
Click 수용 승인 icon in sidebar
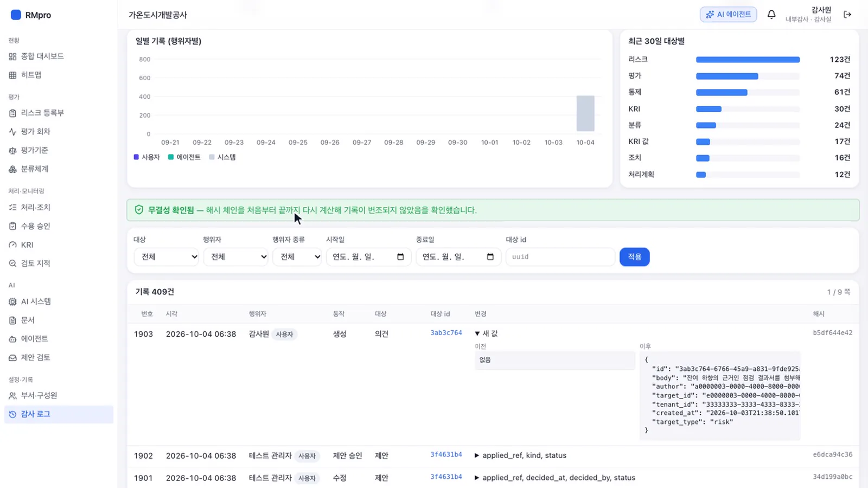(x=12, y=226)
